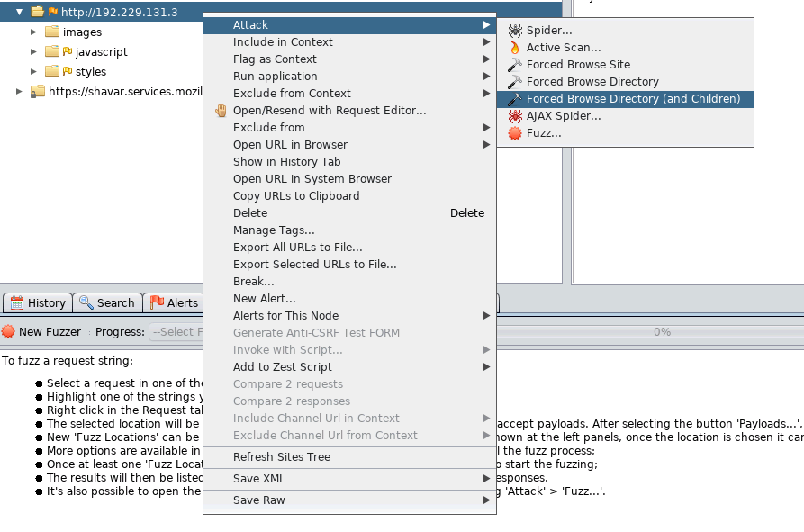
Task: Select the https://shavar.services.mozilla site node
Action: (x=117, y=91)
